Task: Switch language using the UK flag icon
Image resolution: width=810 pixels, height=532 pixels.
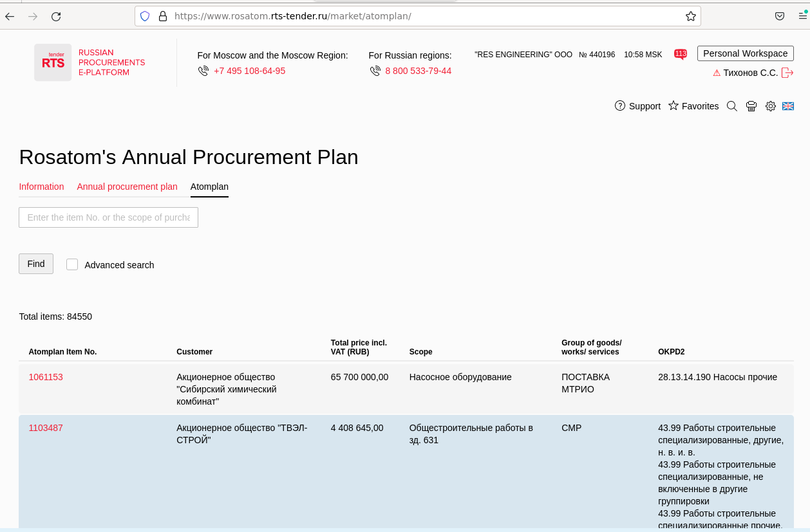Action: [788, 106]
